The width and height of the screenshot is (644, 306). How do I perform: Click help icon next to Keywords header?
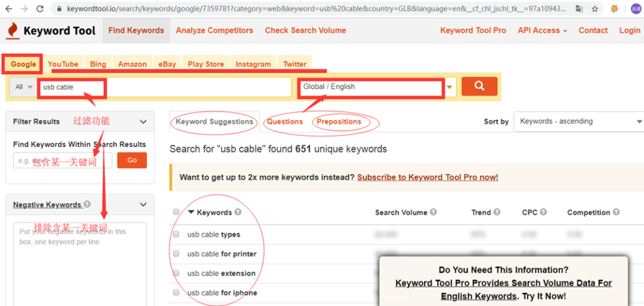(238, 212)
